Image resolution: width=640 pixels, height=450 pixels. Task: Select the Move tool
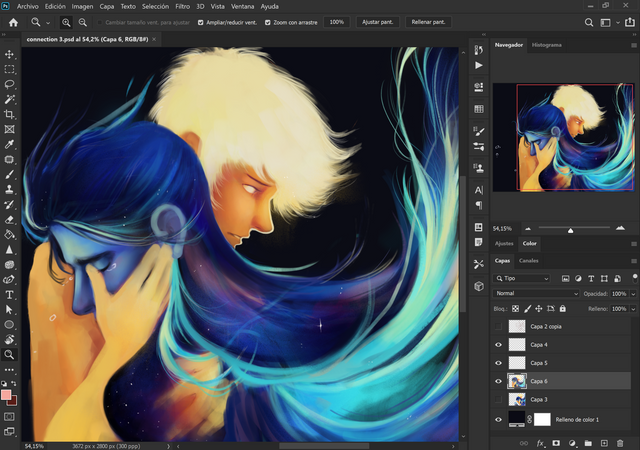(9, 54)
